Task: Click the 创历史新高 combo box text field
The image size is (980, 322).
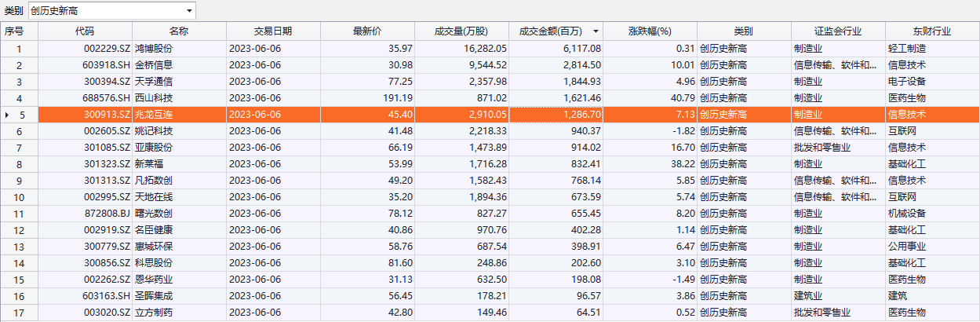Action: point(102,11)
